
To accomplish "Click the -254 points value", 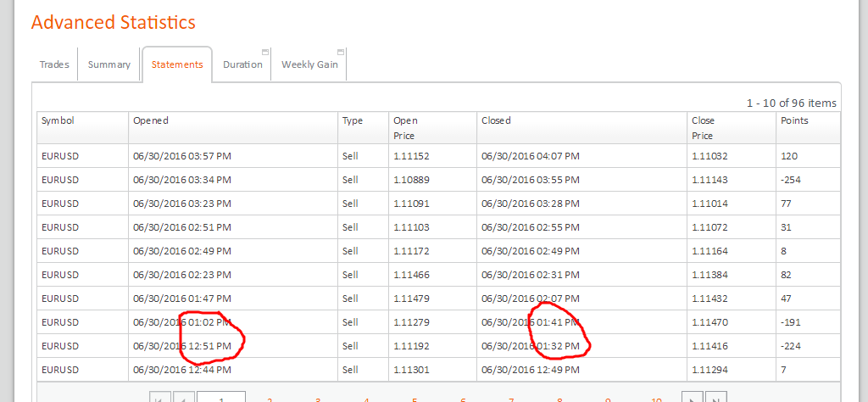I will tap(791, 180).
